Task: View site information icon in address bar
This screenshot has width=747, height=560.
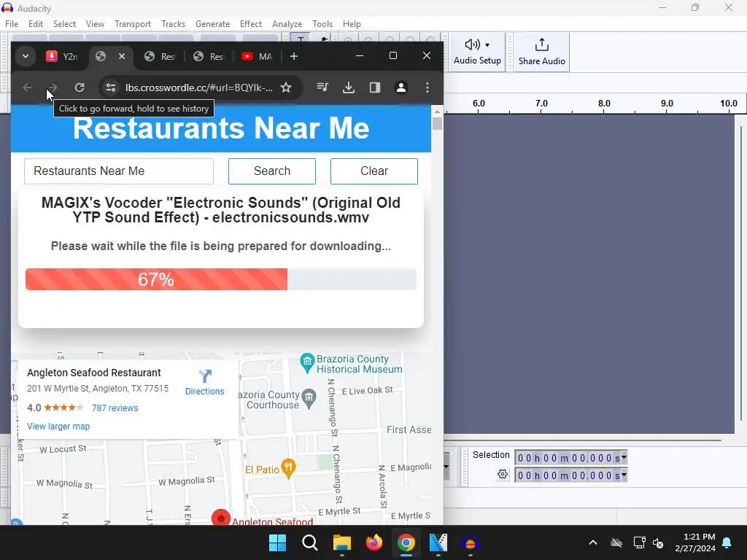Action: tap(111, 87)
